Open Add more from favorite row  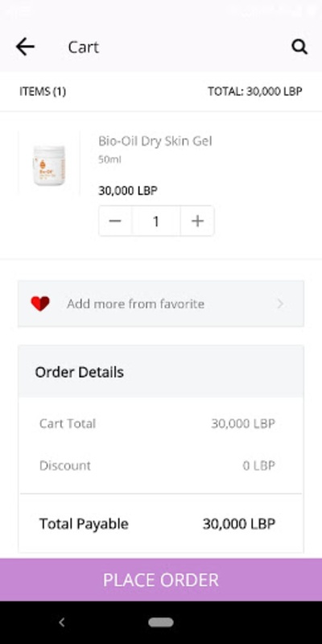point(161,303)
